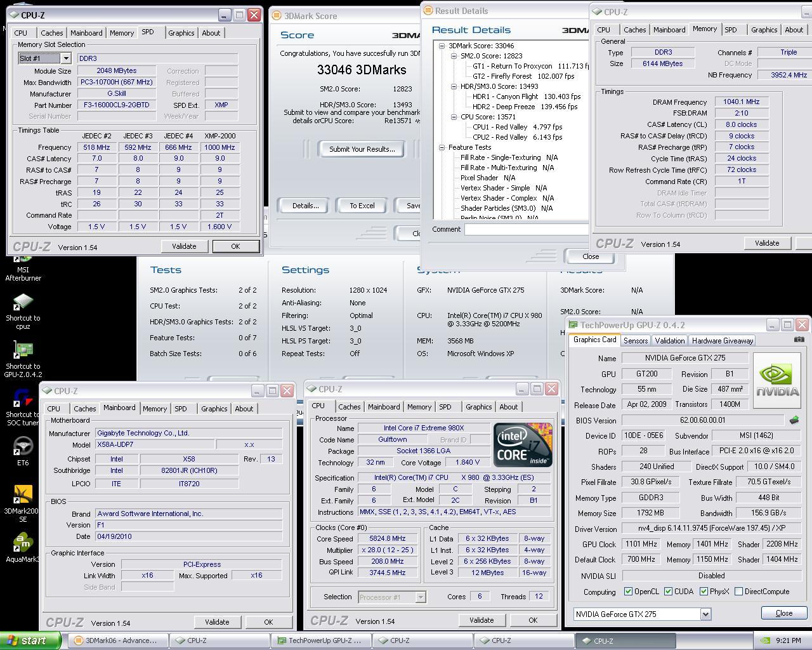The height and width of the screenshot is (650, 812).
Task: Click the Part Number F3-16000CL9-2GBTD field
Action: click(117, 105)
